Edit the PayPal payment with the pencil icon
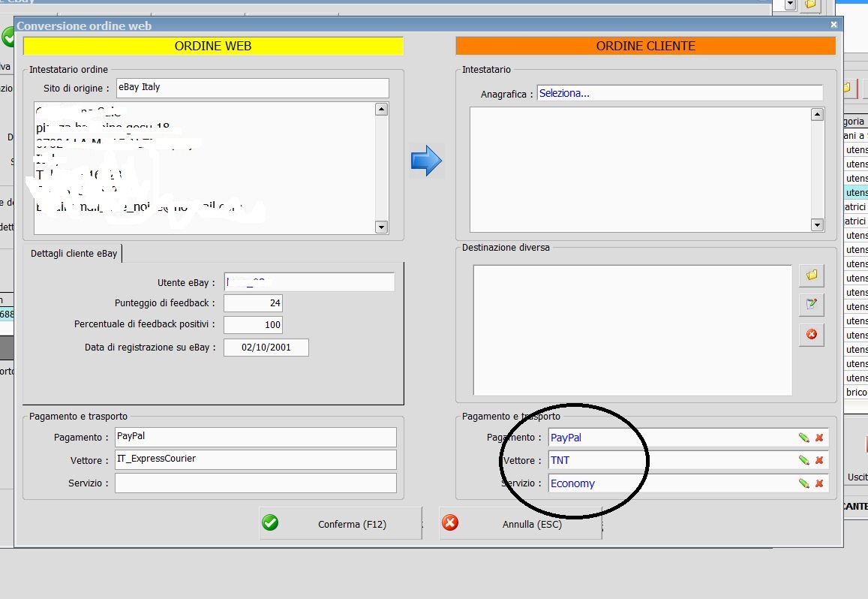 tap(803, 438)
